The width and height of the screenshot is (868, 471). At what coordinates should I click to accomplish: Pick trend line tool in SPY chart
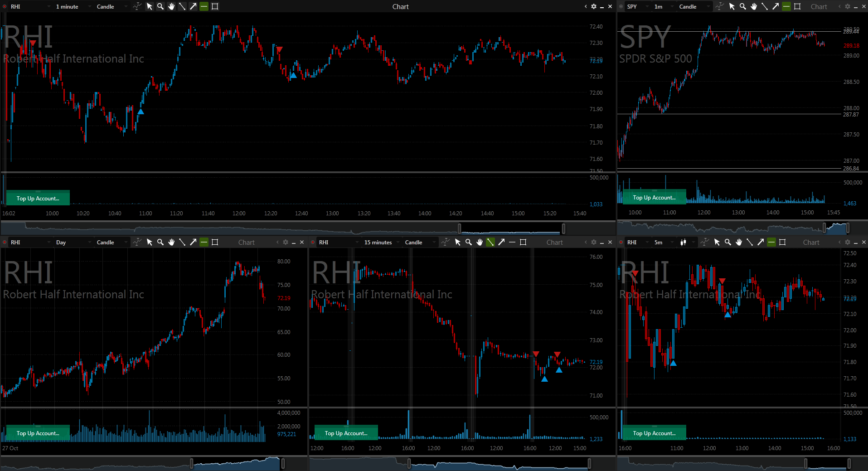coord(765,6)
